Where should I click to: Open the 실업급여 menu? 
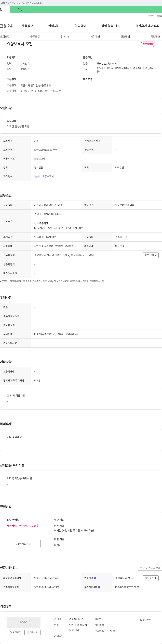tap(80, 26)
